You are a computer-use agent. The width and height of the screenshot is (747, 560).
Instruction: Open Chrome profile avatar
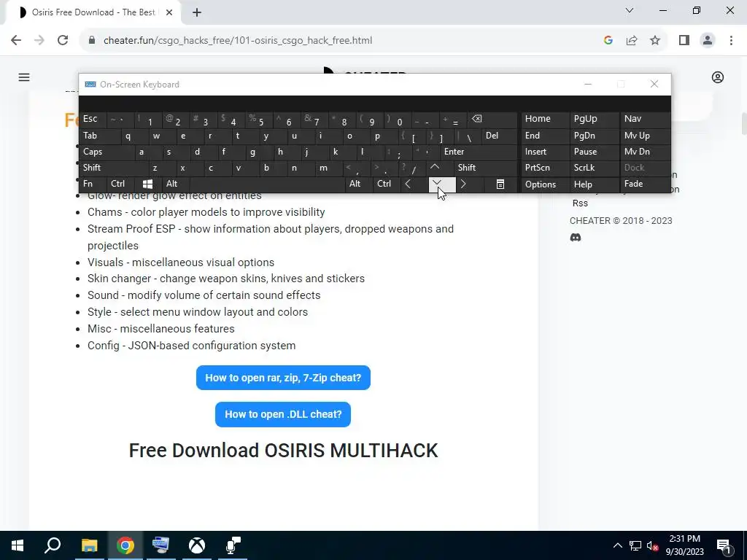[x=708, y=41]
